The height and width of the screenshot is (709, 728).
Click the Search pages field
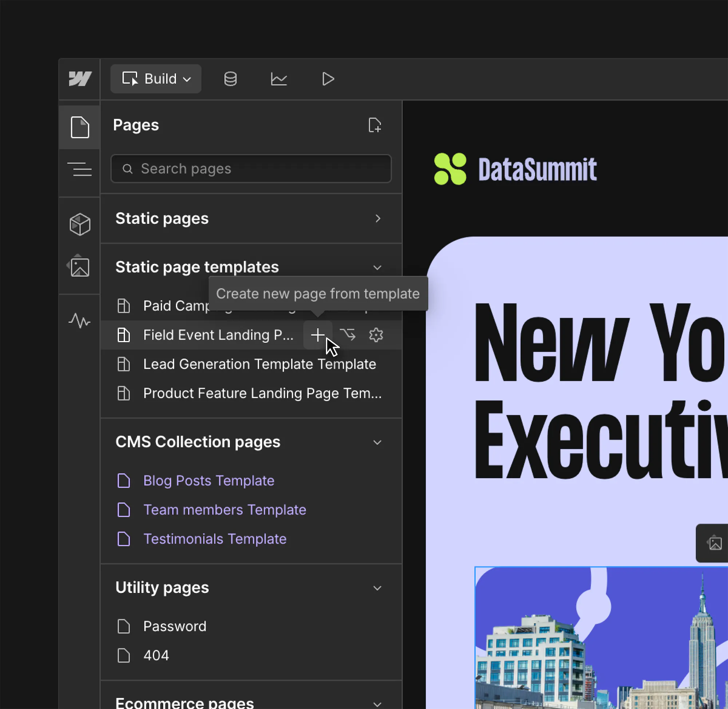tap(251, 169)
